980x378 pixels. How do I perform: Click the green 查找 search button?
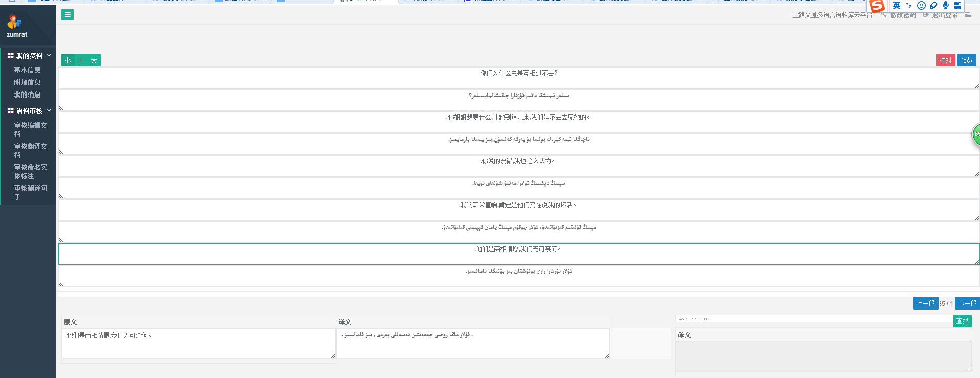(963, 321)
